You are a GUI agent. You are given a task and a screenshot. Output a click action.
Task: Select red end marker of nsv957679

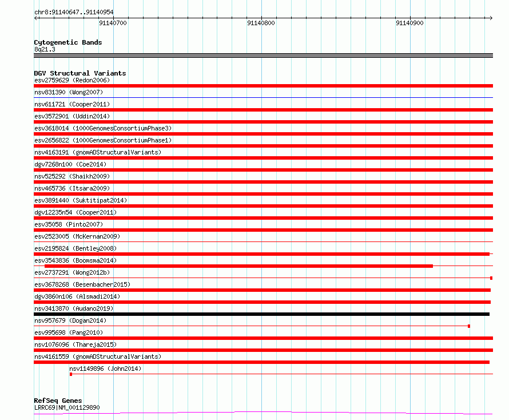click(469, 326)
